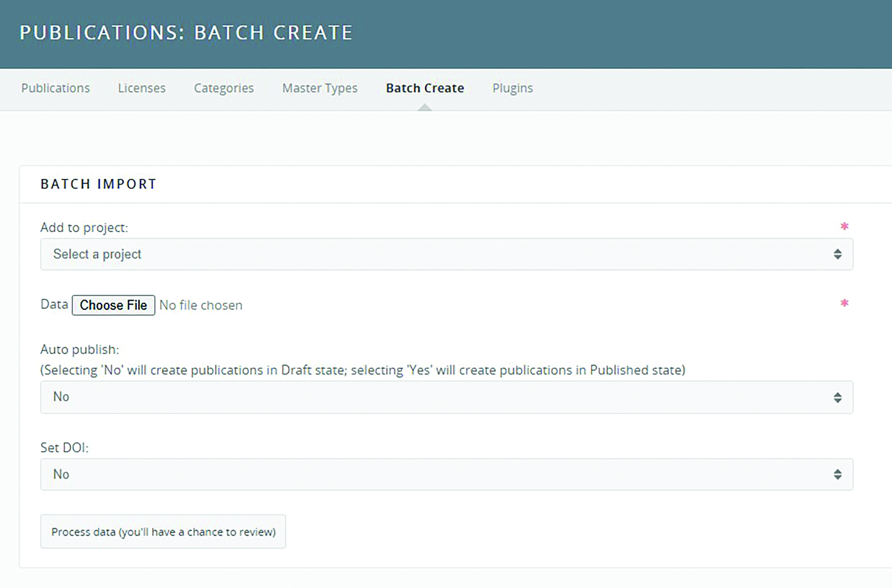Click the pink asterisk on the Data row
Image resolution: width=892 pixels, height=588 pixels.
(x=844, y=303)
